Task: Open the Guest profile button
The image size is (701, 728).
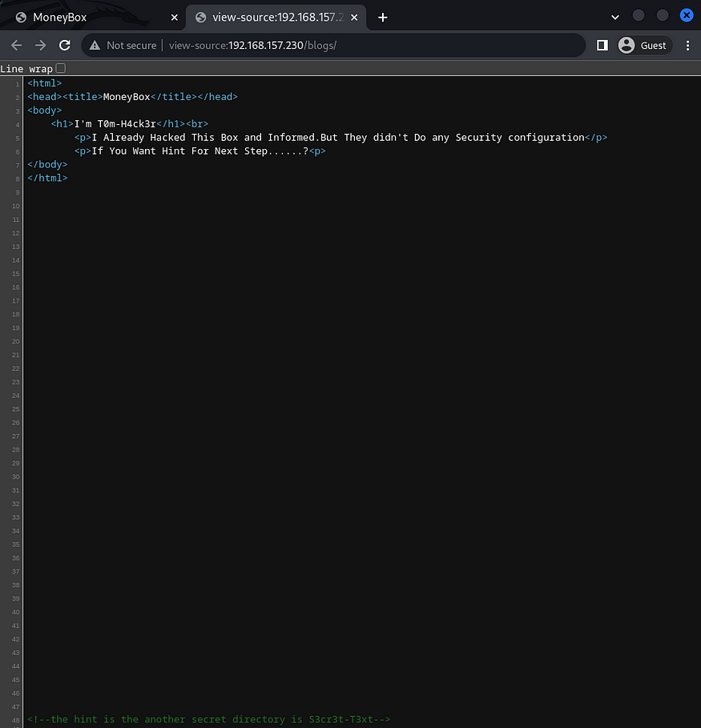Action: pyautogui.click(x=645, y=45)
